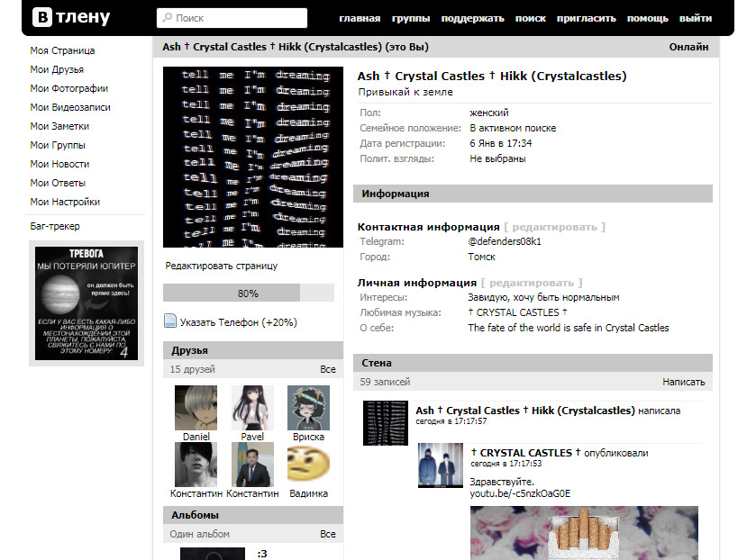Open friend Вриска's avatar
The image size is (756, 560).
[308, 408]
